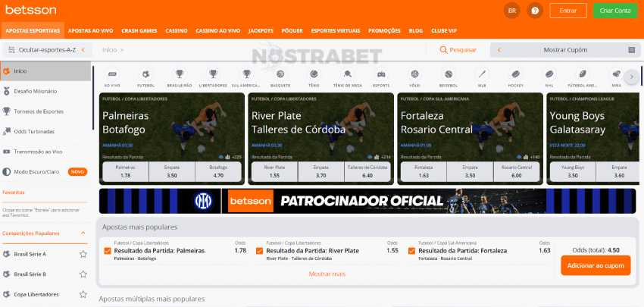
Task: Select the Libertadores trophy icon
Action: point(213,74)
